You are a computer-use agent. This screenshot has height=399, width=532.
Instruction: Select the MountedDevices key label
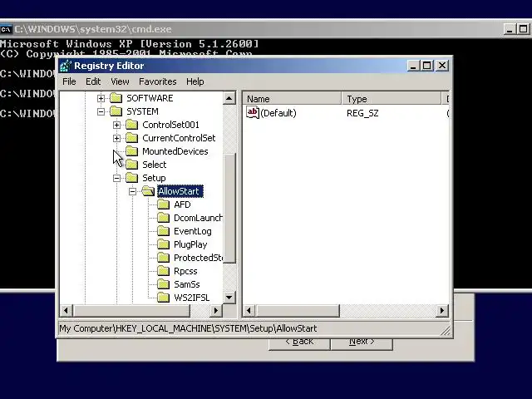pyautogui.click(x=175, y=151)
